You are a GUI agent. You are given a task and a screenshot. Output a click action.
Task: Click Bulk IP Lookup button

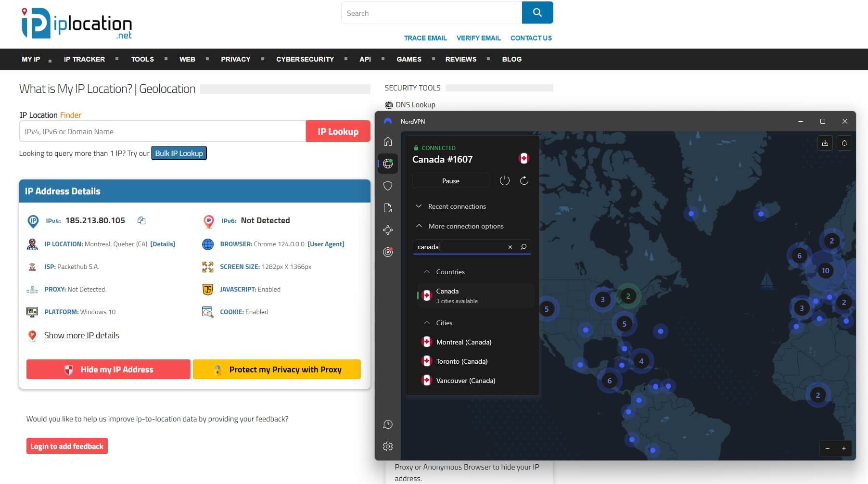click(179, 153)
